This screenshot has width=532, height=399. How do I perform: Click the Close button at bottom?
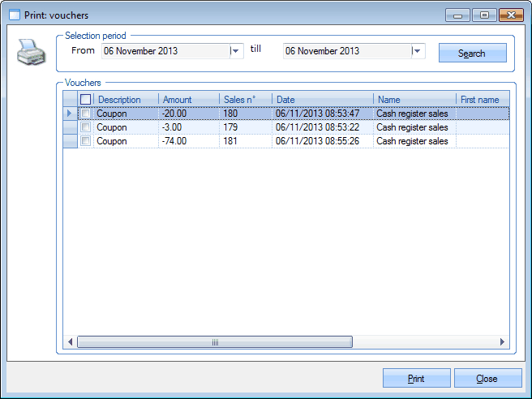[487, 379]
